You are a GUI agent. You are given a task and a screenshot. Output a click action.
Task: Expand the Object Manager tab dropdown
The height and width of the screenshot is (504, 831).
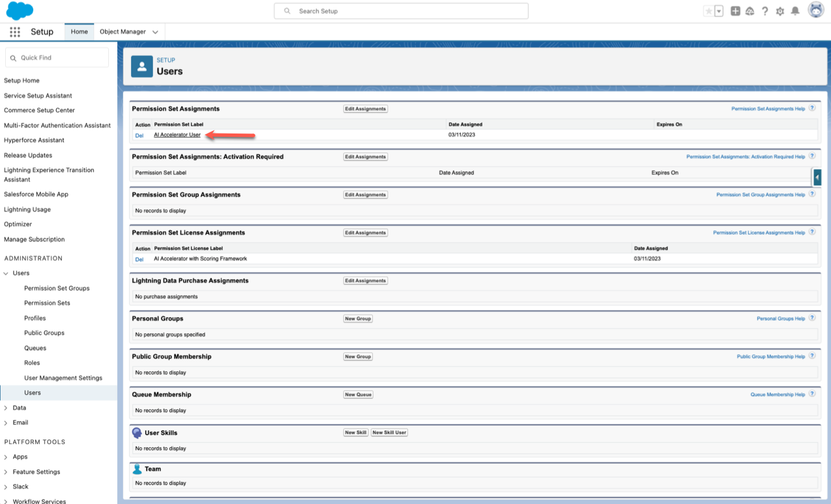(x=155, y=32)
